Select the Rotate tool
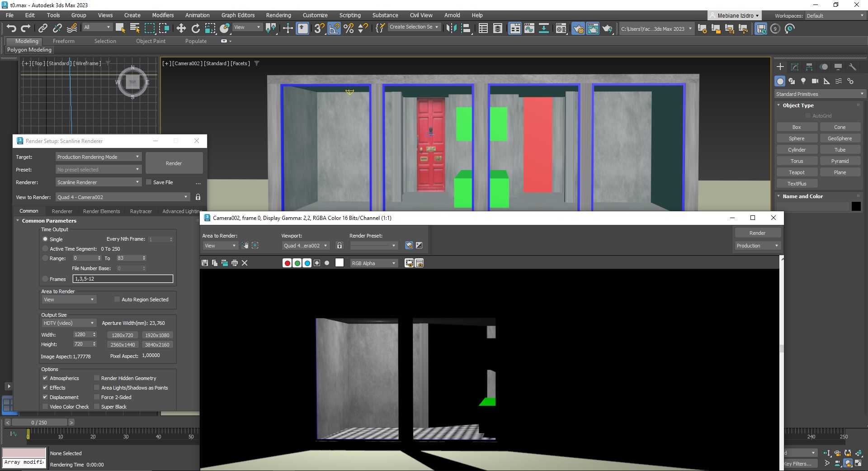The height and width of the screenshot is (471, 868). tap(196, 29)
